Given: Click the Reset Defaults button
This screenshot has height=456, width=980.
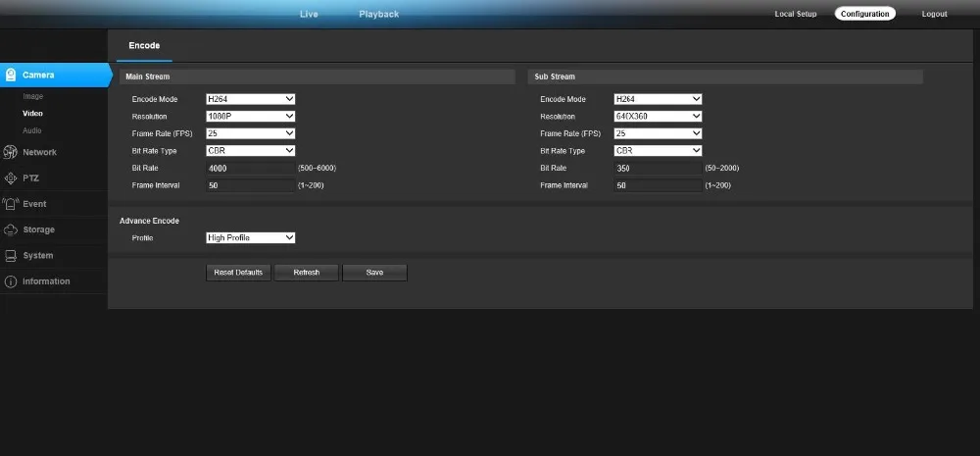Looking at the screenshot, I should pos(238,273).
